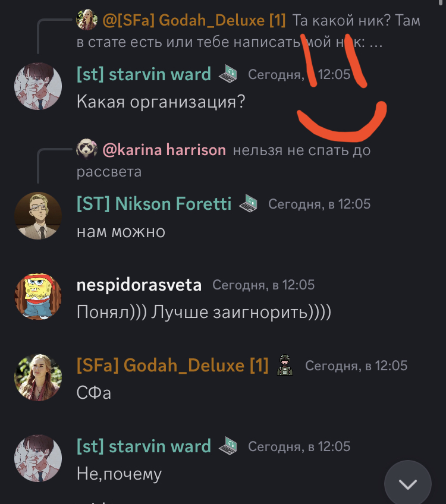Open the @[SFa] Godah_Deluxe [1] reply mention
The height and width of the screenshot is (504, 446).
[194, 20]
